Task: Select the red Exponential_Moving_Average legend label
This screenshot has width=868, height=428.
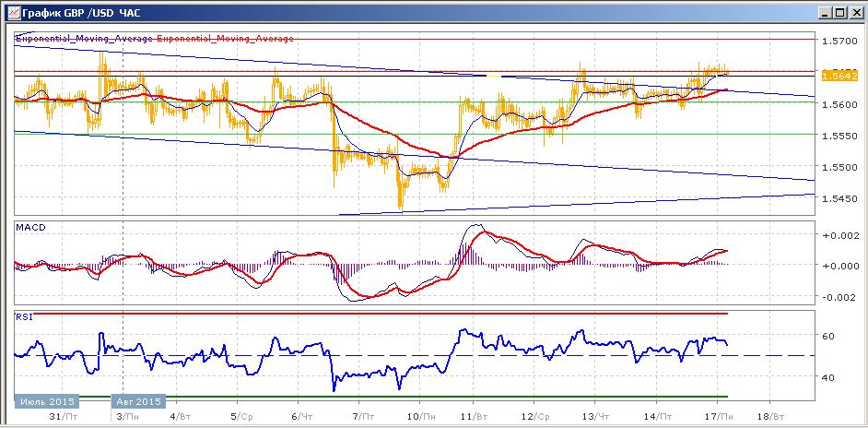Action: (x=226, y=38)
